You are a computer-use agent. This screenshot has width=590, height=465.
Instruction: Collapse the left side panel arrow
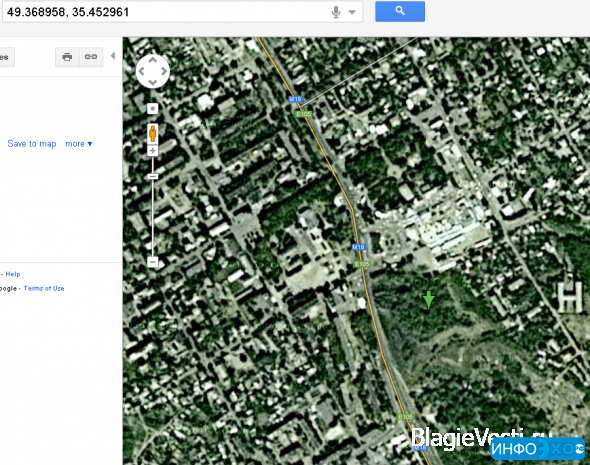point(113,56)
